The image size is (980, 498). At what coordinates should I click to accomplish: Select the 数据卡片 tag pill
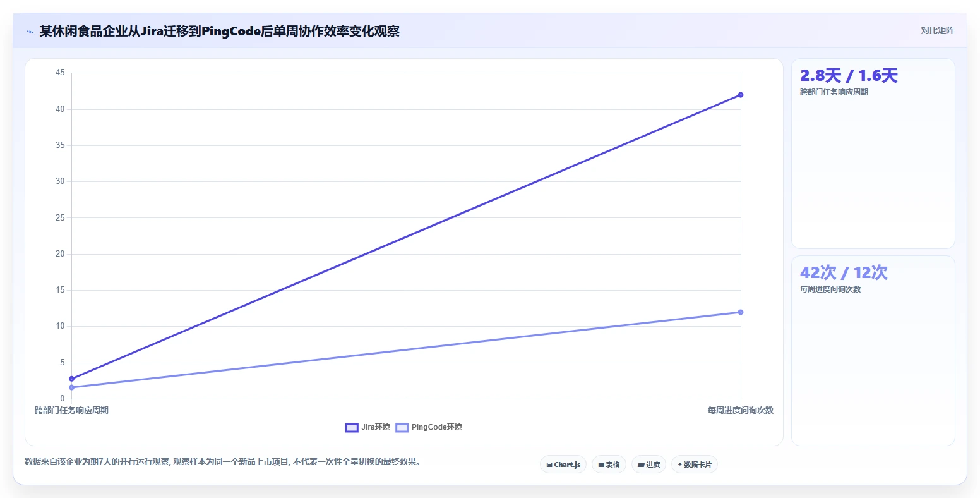pyautogui.click(x=695, y=465)
